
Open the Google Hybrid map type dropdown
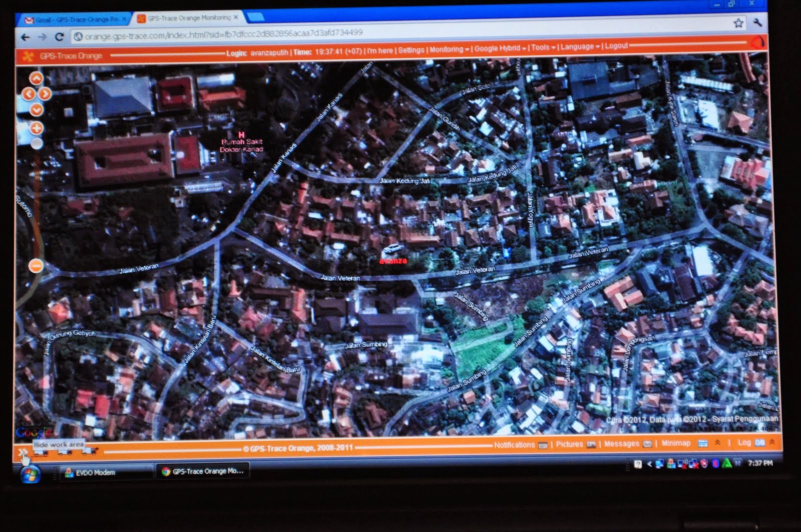click(500, 48)
